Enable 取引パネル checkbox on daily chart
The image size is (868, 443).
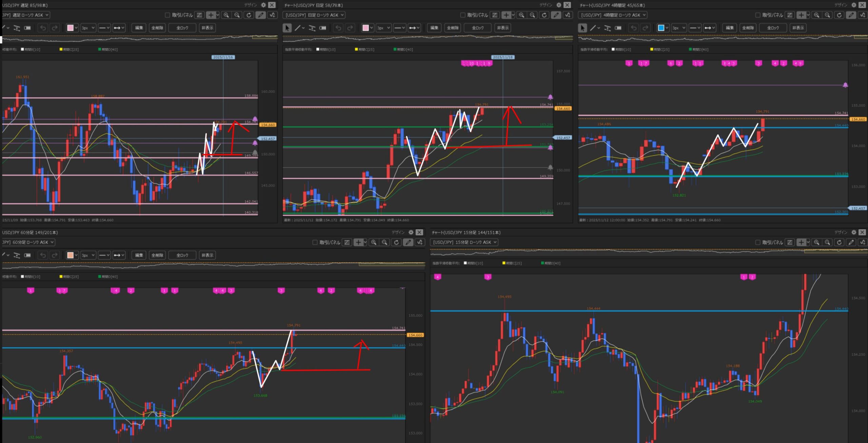point(462,15)
